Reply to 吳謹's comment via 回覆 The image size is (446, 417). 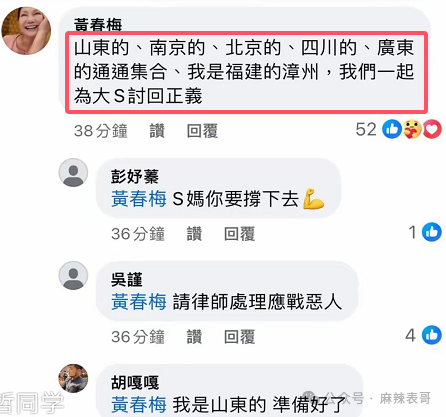(x=240, y=337)
